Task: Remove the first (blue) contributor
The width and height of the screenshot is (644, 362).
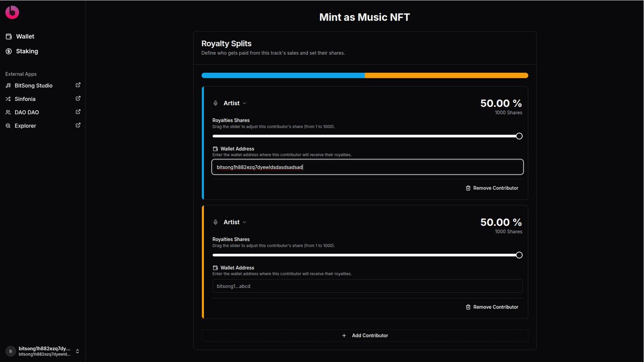Action: pyautogui.click(x=492, y=188)
